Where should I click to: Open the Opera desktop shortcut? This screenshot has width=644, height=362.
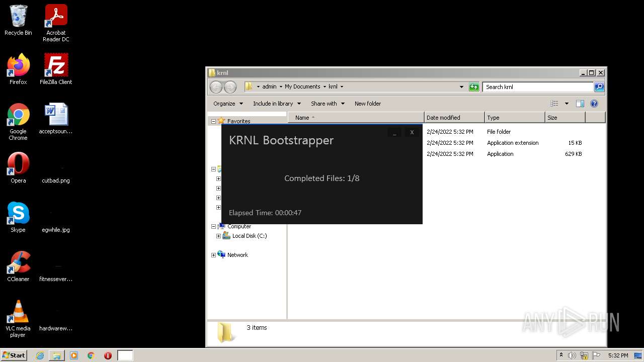18,168
